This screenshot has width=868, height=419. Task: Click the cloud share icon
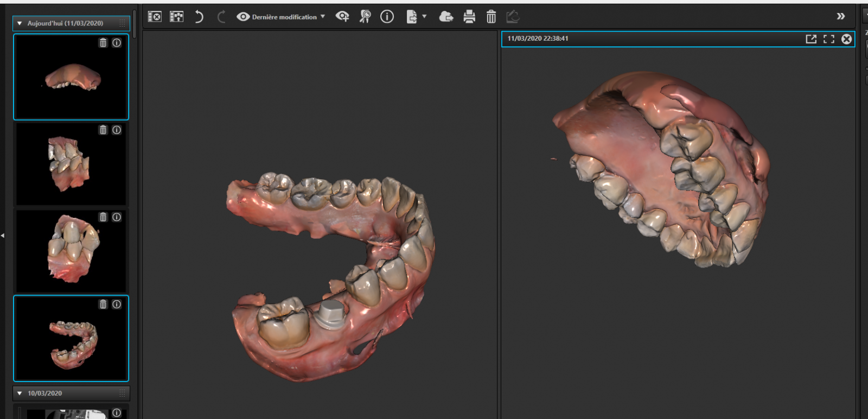tap(446, 17)
